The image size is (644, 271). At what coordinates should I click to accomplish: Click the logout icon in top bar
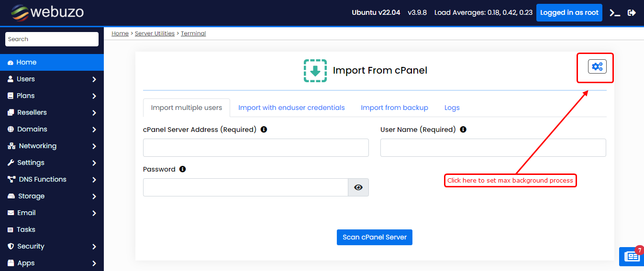tap(632, 13)
